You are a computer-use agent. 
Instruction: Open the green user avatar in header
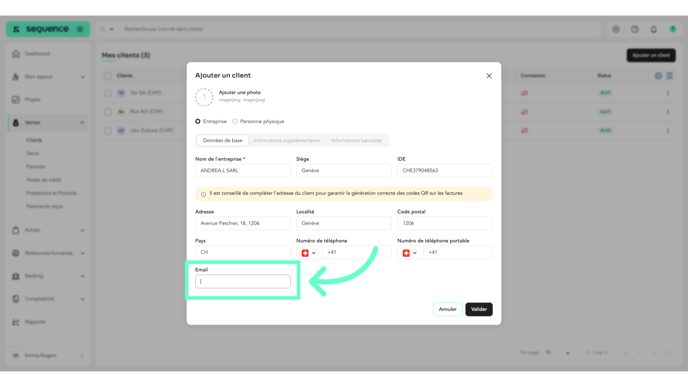(673, 29)
